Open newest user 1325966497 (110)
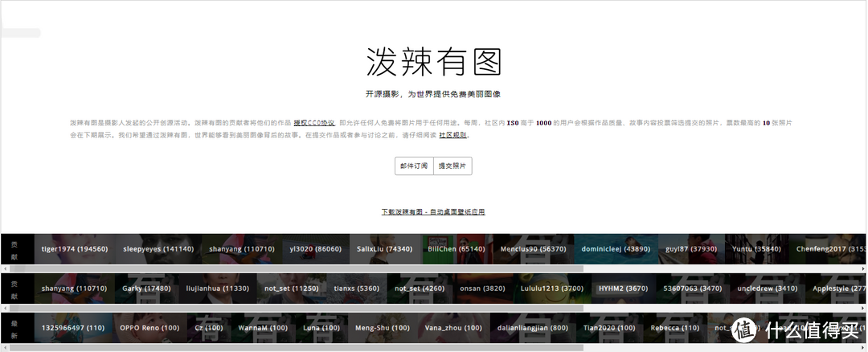 pyautogui.click(x=73, y=328)
